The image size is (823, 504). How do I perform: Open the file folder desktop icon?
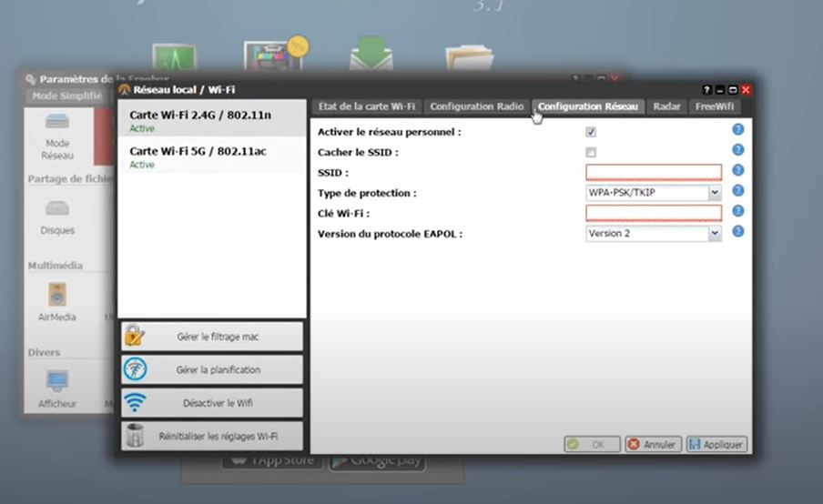(469, 56)
